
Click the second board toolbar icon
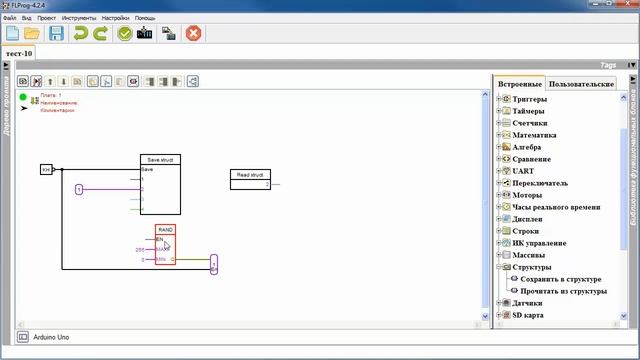pyautogui.click(x=36, y=81)
